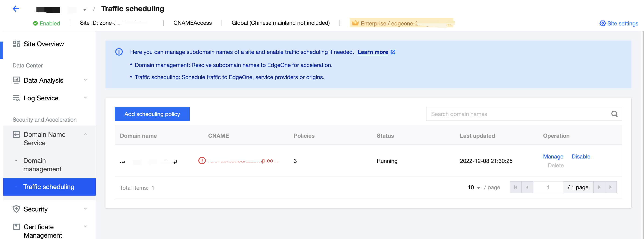Screen dimensions: 644x239
Task: Click the red warning icon beside the CNAME
Action: 203,161
